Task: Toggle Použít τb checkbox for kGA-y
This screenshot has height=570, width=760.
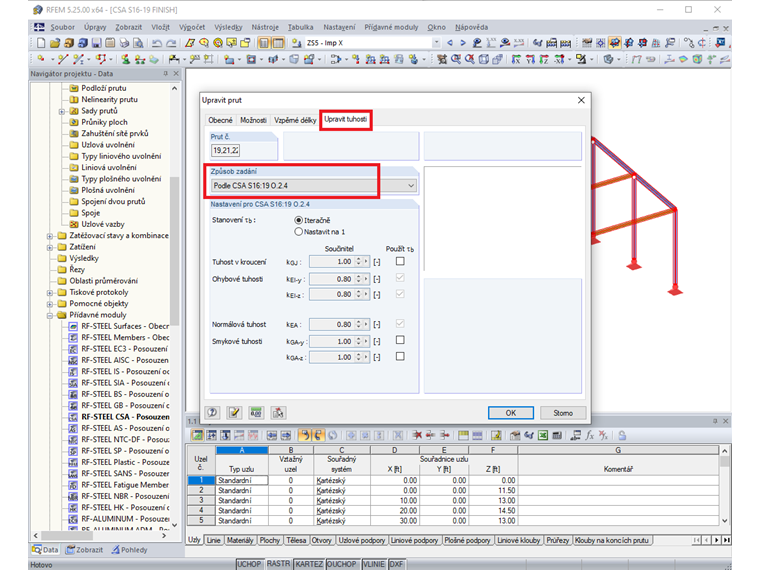Action: click(400, 340)
